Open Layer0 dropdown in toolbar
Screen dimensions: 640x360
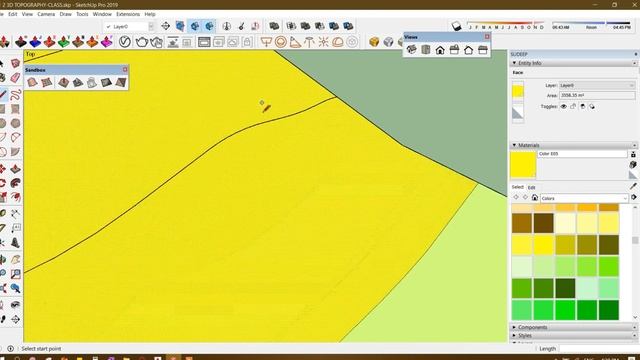pyautogui.click(x=151, y=26)
